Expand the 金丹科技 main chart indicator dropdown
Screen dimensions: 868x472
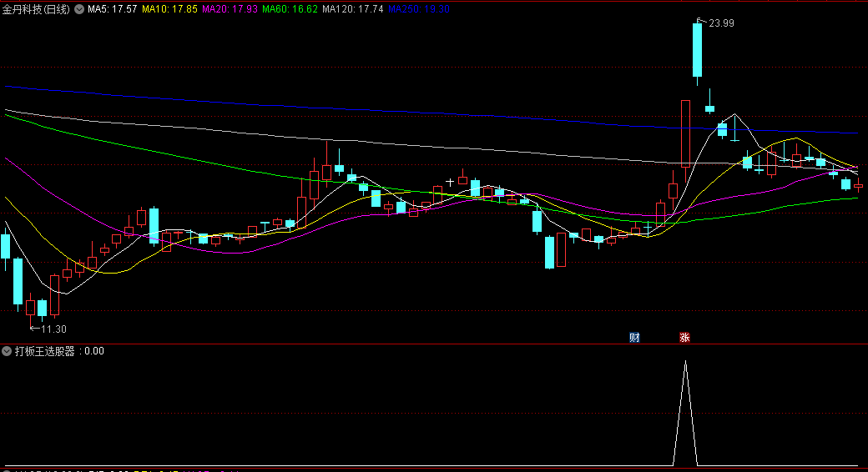coord(79,9)
